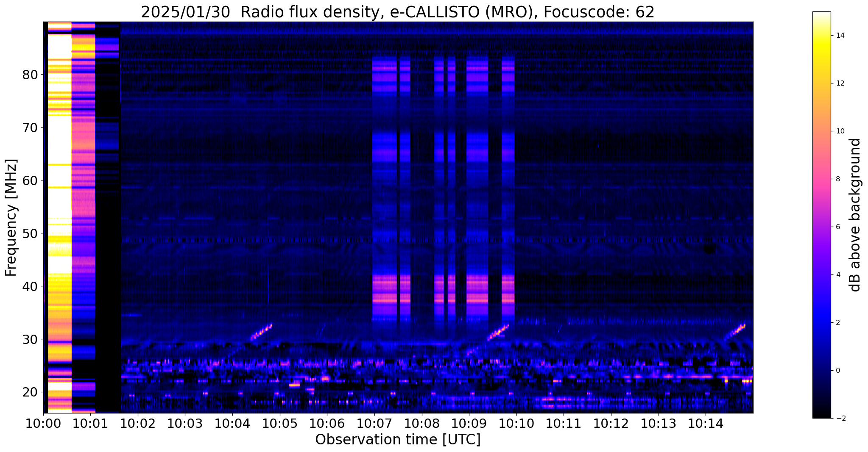Viewport: 868px width, 452px height.
Task: Click the 10:02 time tick label
Action: (x=138, y=424)
